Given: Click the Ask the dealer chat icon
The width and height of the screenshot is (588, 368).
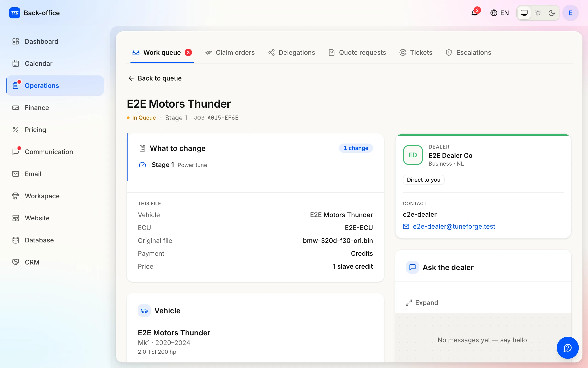Looking at the screenshot, I should coord(412,267).
